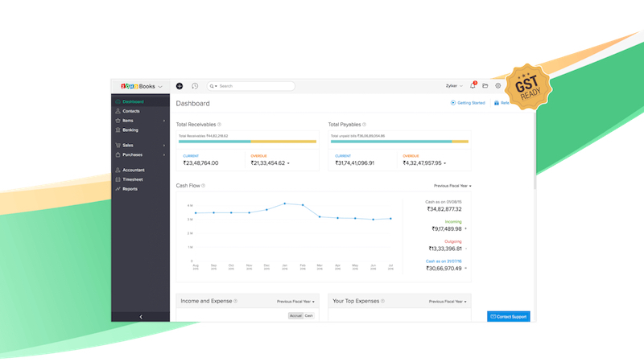644x362 pixels.
Task: Open recent activity history clock icon
Action: pyautogui.click(x=195, y=86)
